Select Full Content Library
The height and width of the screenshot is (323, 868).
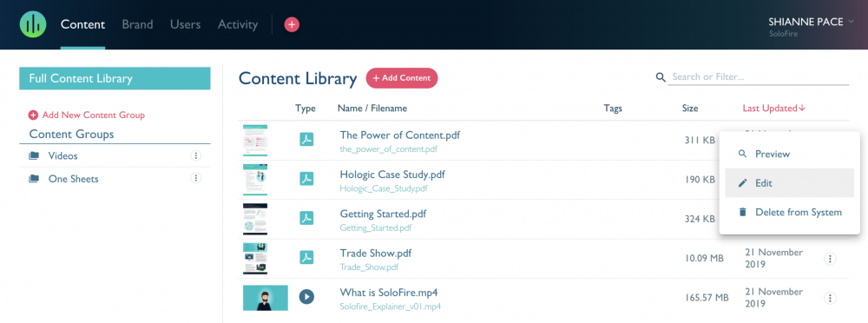coord(115,78)
